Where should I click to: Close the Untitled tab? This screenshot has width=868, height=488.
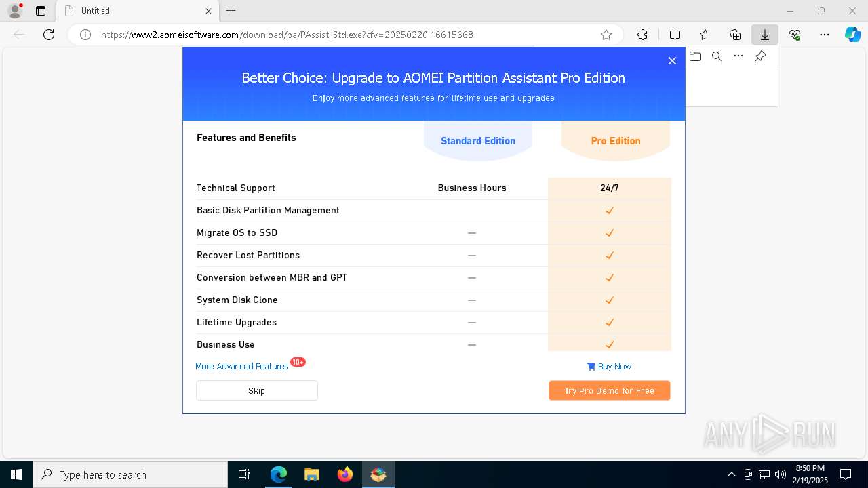208,11
